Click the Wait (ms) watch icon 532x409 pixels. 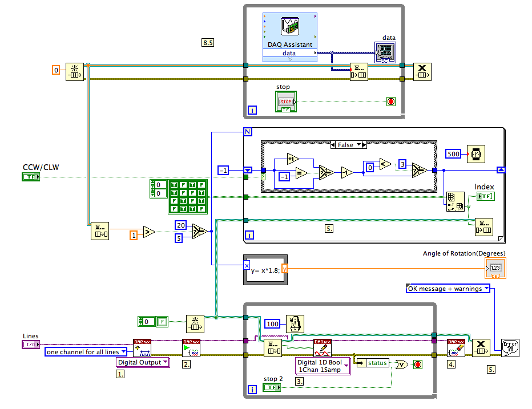(475, 154)
